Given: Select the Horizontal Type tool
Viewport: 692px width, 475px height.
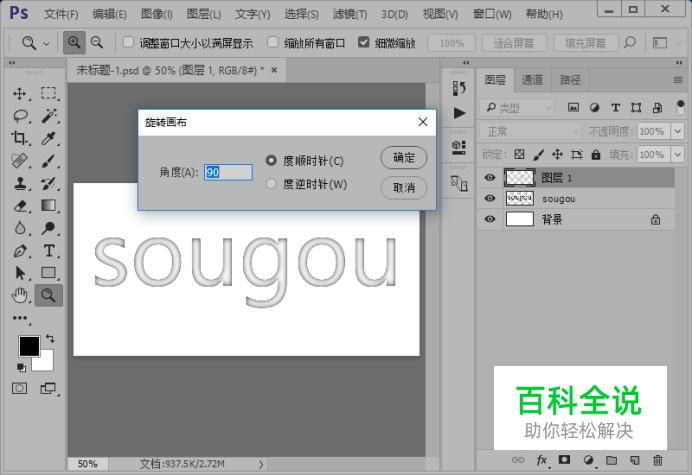Looking at the screenshot, I should (49, 251).
